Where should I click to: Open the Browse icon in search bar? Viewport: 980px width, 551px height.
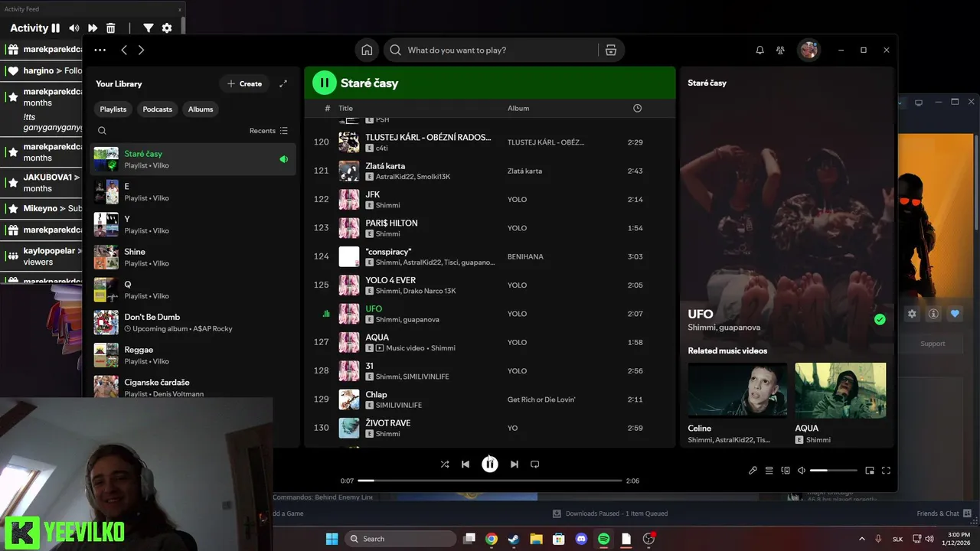click(611, 50)
